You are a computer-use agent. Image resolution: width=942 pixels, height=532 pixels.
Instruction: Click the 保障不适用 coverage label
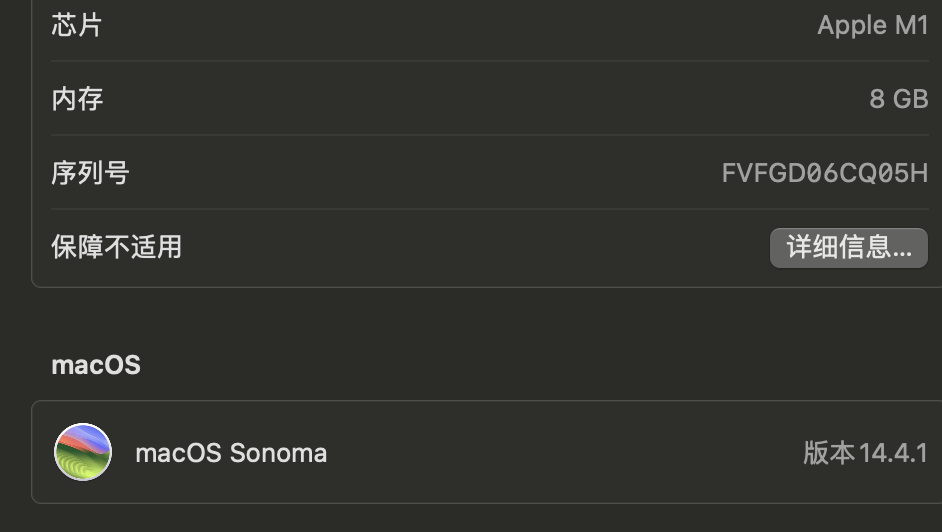click(x=116, y=246)
